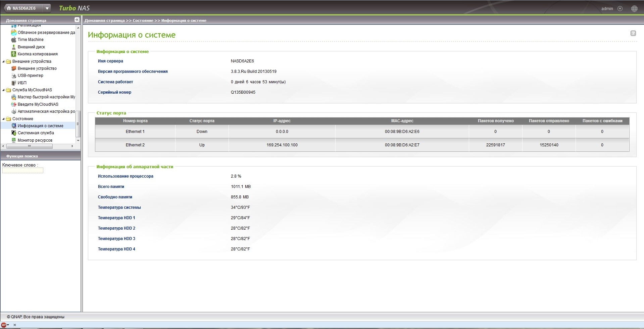Click the Системная служба icon
Screen dimensions: 644x329
pos(14,133)
